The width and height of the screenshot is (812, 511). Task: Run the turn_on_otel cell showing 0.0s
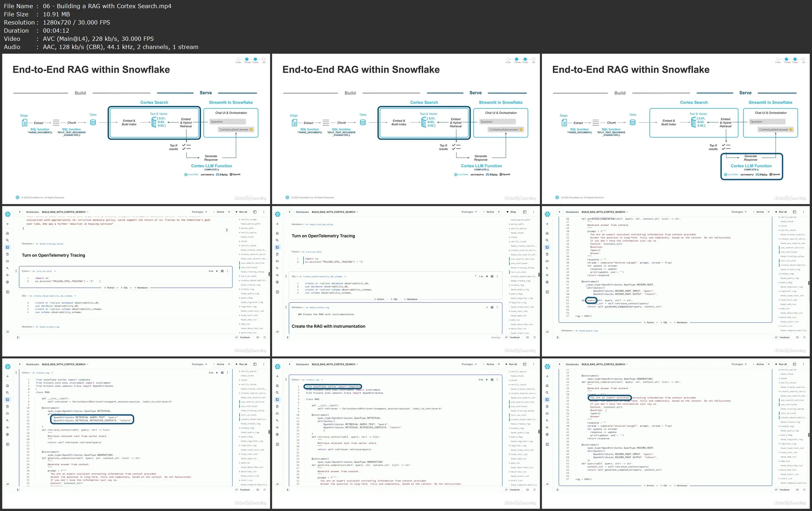[217, 271]
